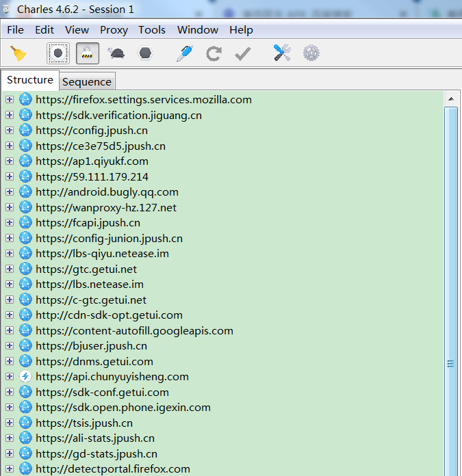462x476 pixels.
Task: Expand sdk.verification.jiguang.cn node
Action: pyautogui.click(x=10, y=115)
